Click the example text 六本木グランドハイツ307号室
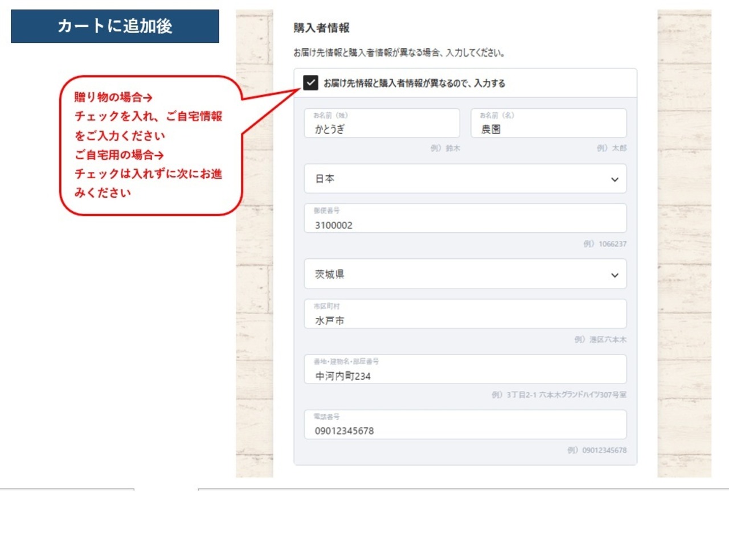 [583, 394]
